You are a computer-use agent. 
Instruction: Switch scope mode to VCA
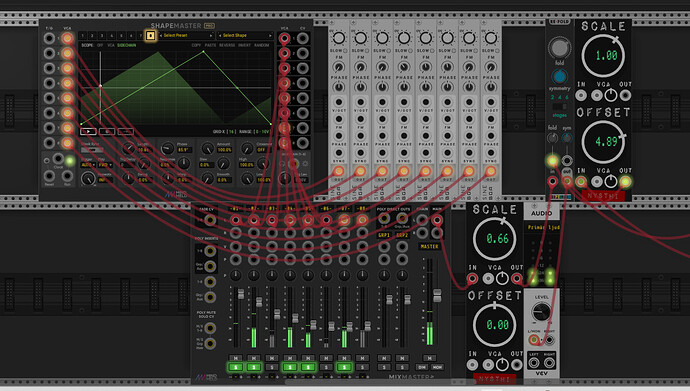[111, 45]
